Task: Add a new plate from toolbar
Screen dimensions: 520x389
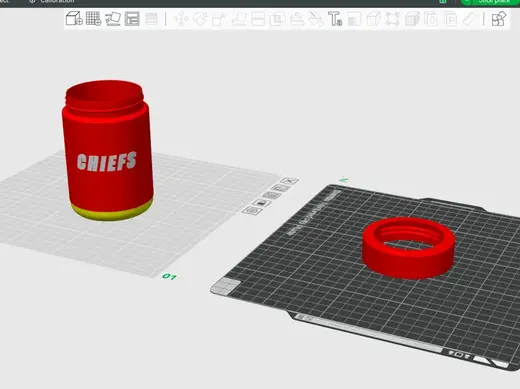Action: coord(93,19)
